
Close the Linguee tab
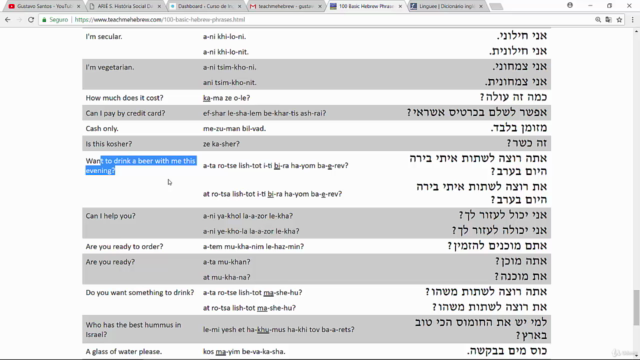click(480, 7)
